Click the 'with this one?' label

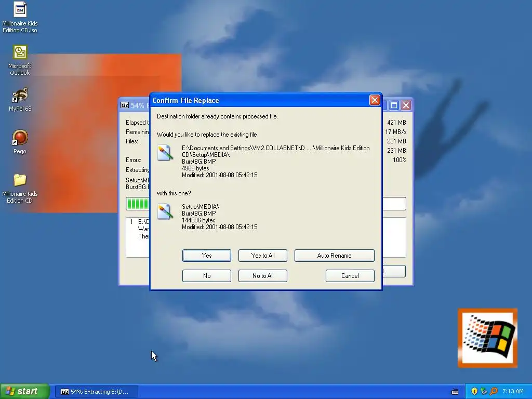tap(174, 193)
